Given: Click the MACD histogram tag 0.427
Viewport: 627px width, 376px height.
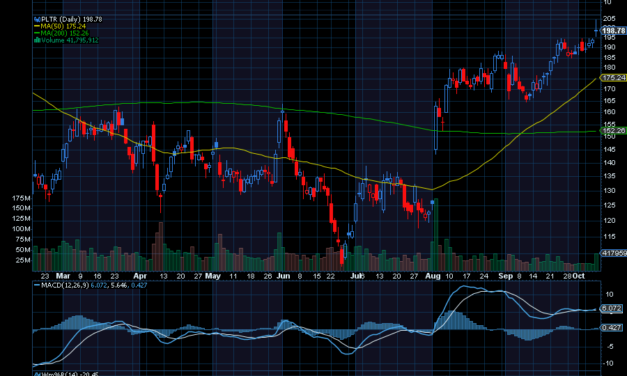Looking at the screenshot, I should coord(611,328).
